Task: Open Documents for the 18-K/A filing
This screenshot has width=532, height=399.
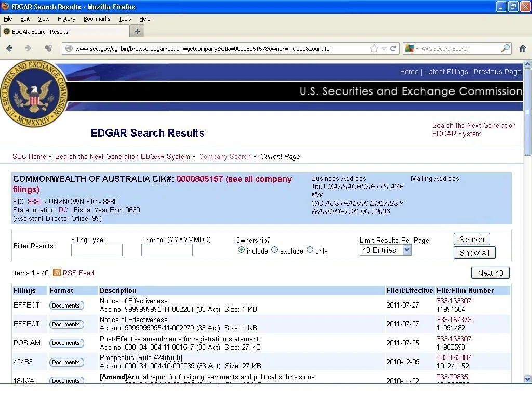Action: 66,380
